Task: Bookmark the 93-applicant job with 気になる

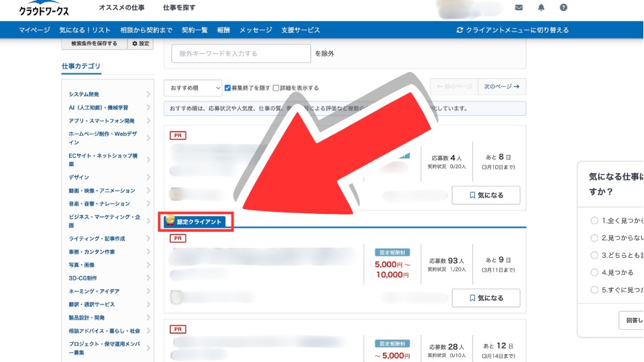Action: (x=486, y=298)
